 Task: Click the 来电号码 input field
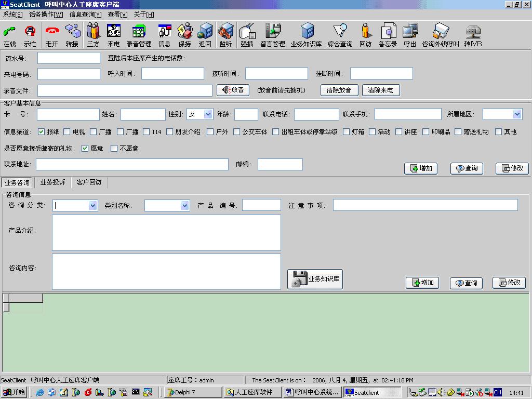[69, 74]
